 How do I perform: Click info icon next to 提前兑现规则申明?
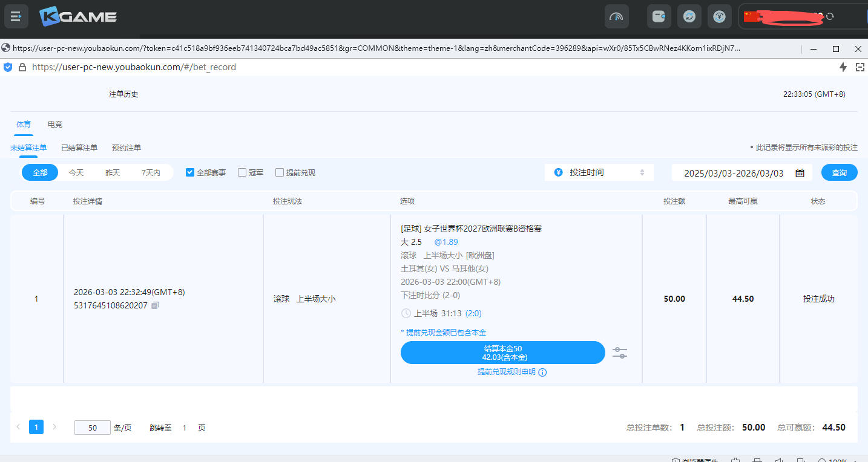(542, 373)
